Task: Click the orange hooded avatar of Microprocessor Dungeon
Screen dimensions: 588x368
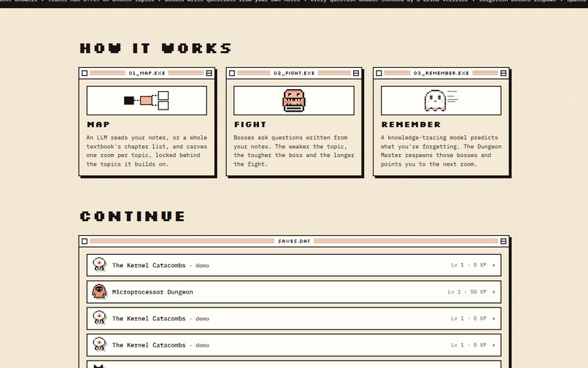Action: click(99, 291)
